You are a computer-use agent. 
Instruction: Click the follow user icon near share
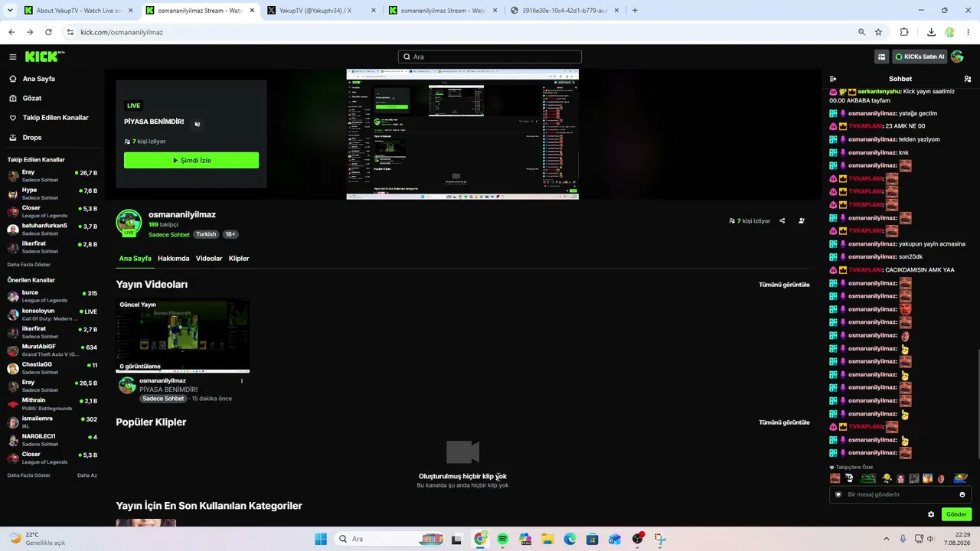[802, 221]
